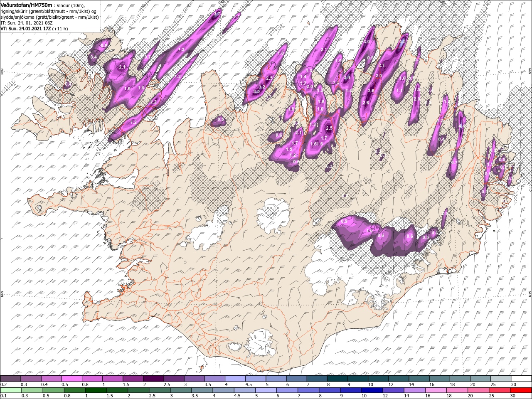
Task: Click the '3.0' snowfall value on the map
Action: click(x=367, y=42)
